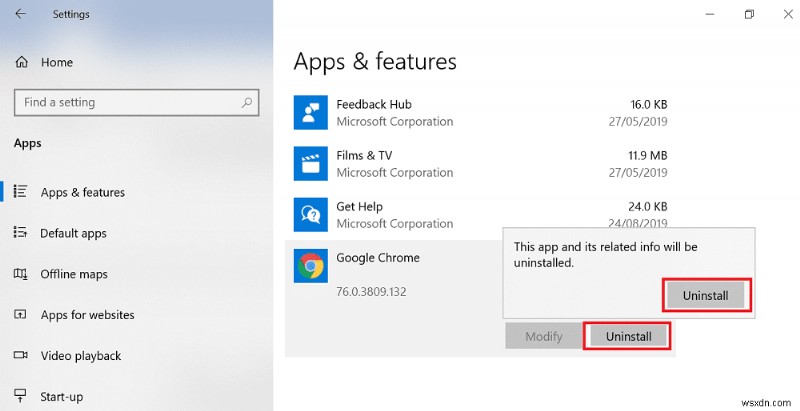Open Video playback settings
This screenshot has width=800, height=411.
81,356
